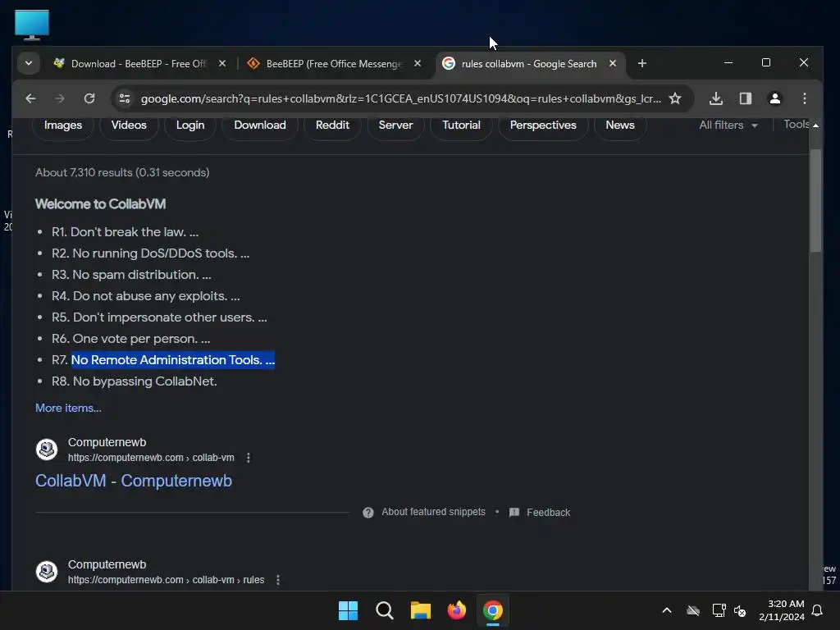Open the muted volume tray icon
Image resolution: width=840 pixels, height=630 pixels.
point(741,610)
